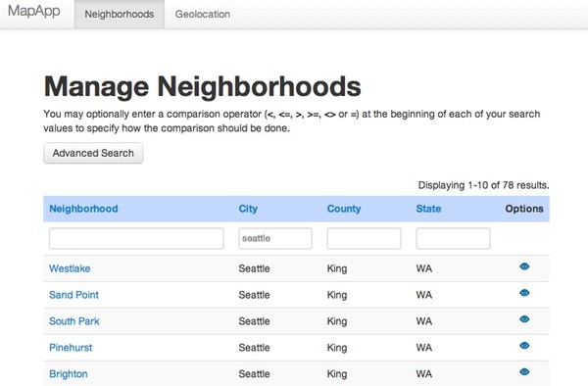Open South Park row's view eye icon
This screenshot has height=386, width=588.
point(524,319)
